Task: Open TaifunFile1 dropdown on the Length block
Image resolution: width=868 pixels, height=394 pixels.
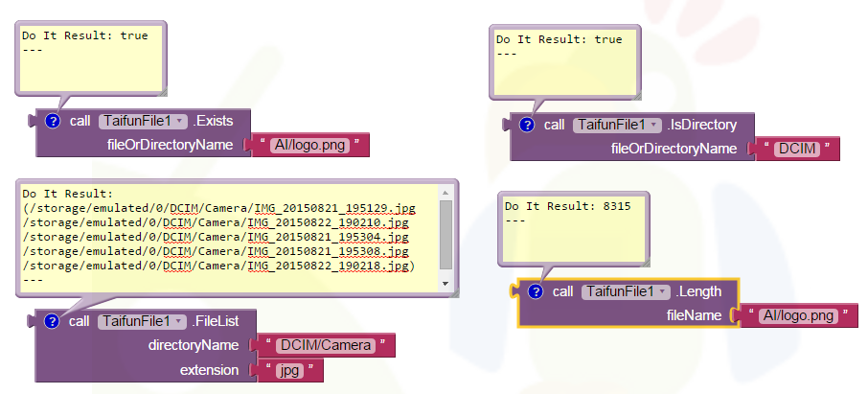Action: [x=626, y=291]
